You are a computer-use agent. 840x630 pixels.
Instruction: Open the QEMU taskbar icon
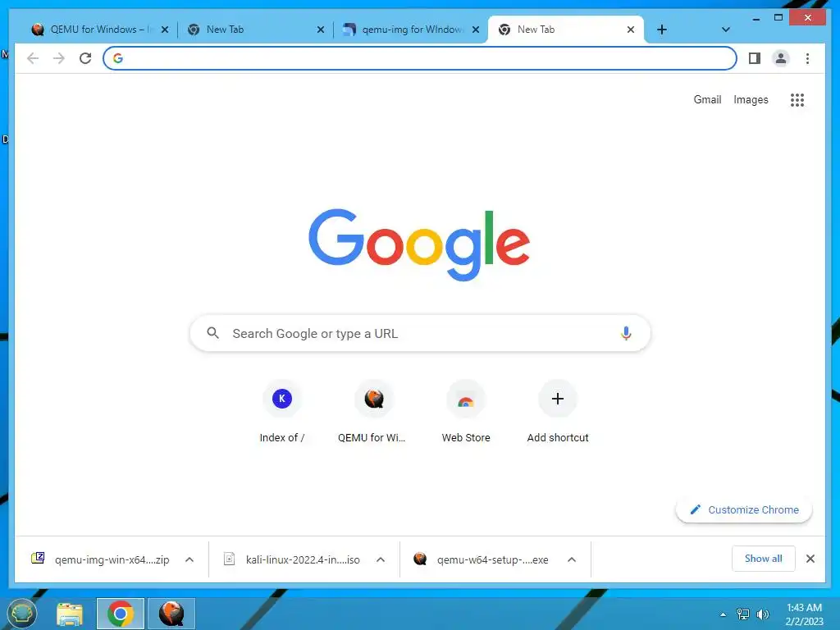(x=171, y=614)
